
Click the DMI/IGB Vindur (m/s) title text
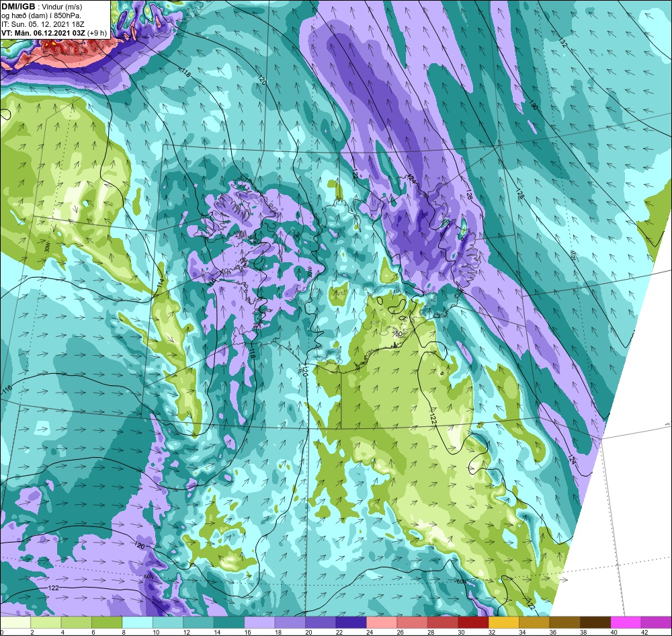tap(42, 7)
